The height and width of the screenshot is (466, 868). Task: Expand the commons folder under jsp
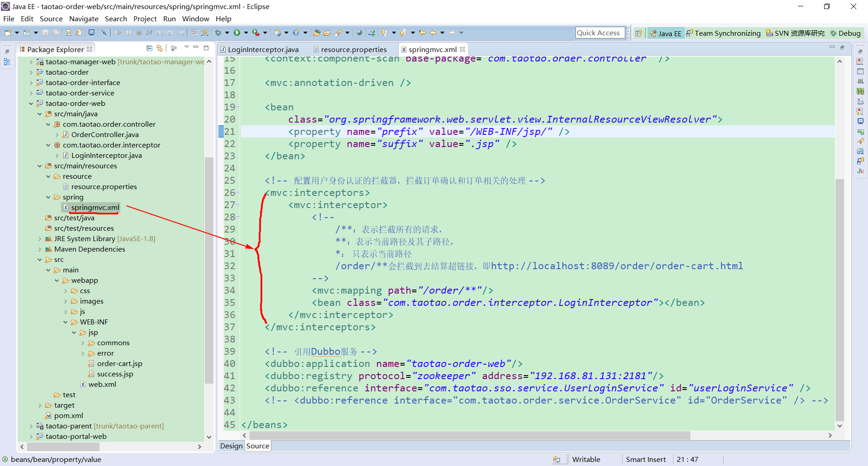click(83, 343)
